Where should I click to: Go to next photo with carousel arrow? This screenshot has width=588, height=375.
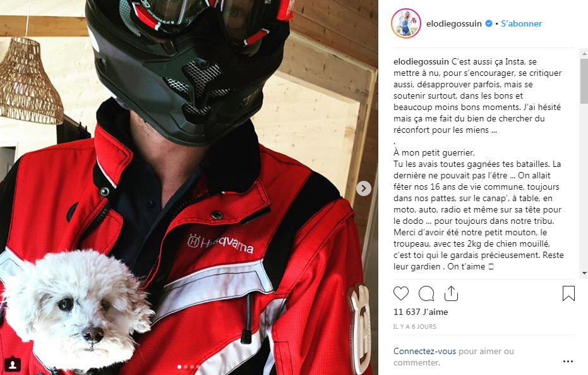[x=363, y=188]
